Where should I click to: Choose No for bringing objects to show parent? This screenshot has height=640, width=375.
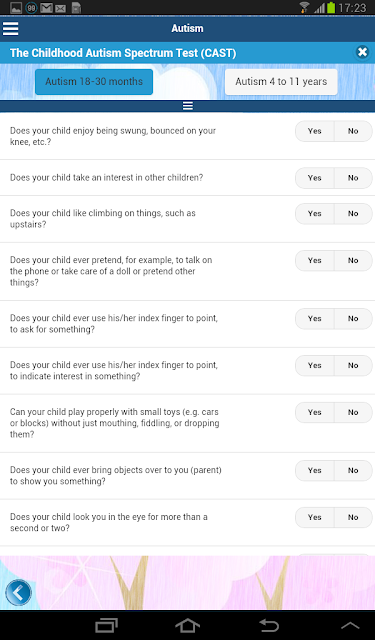353,470
